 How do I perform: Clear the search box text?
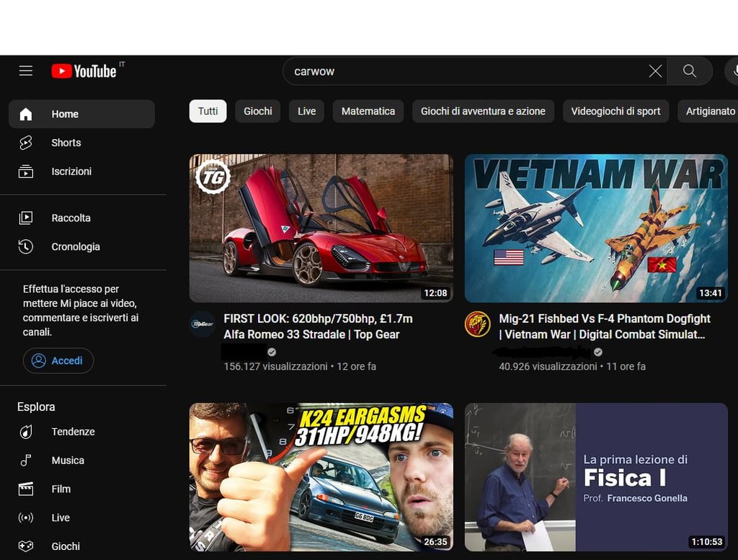click(655, 71)
